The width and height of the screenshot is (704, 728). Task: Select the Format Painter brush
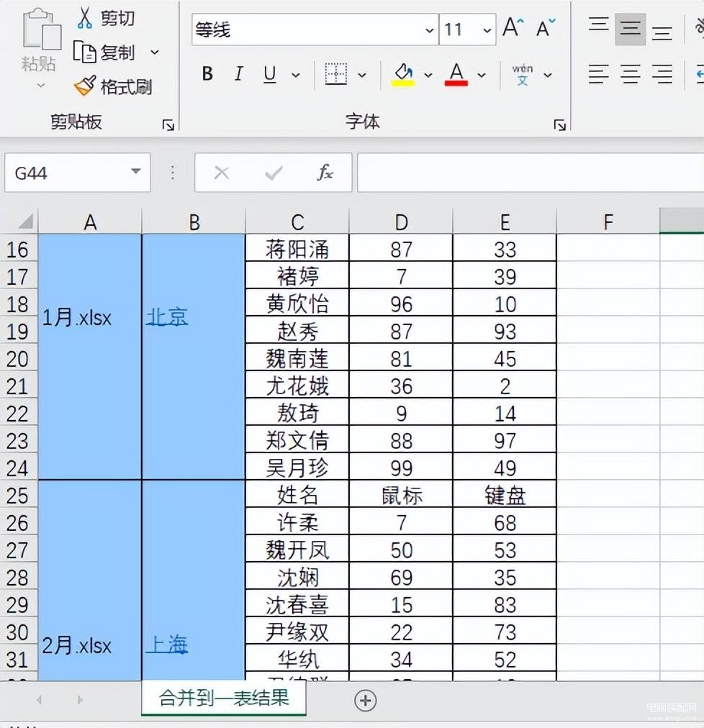(85, 87)
